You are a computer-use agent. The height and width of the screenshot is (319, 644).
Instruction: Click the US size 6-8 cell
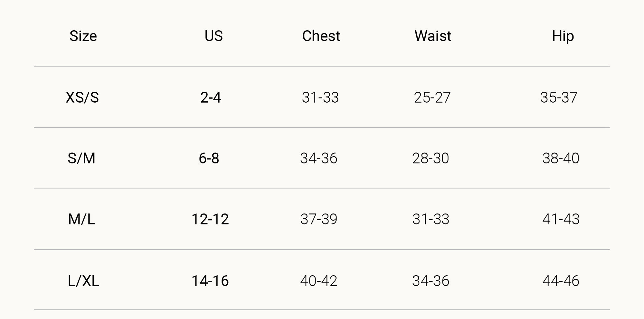pyautogui.click(x=209, y=158)
